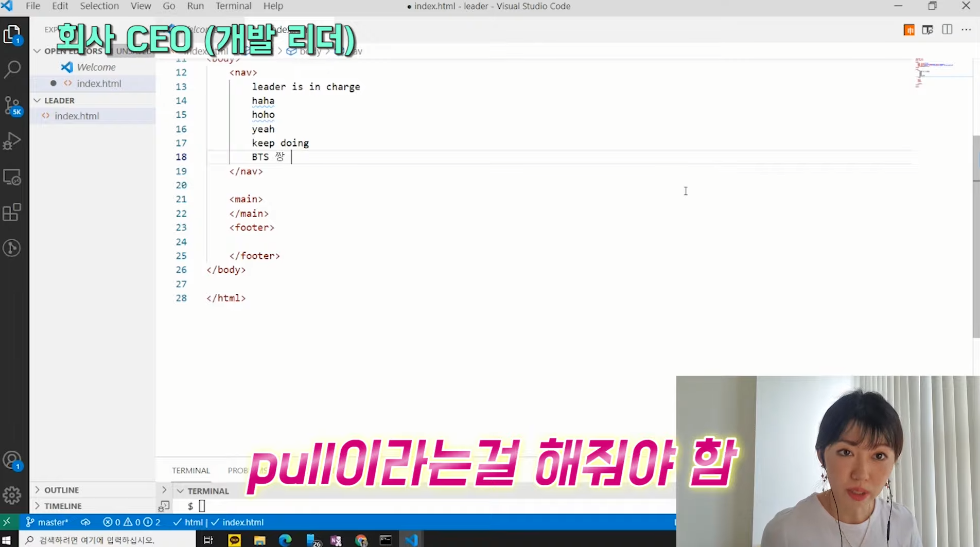980x547 pixels.
Task: Open the Go menu
Action: pyautogui.click(x=169, y=6)
